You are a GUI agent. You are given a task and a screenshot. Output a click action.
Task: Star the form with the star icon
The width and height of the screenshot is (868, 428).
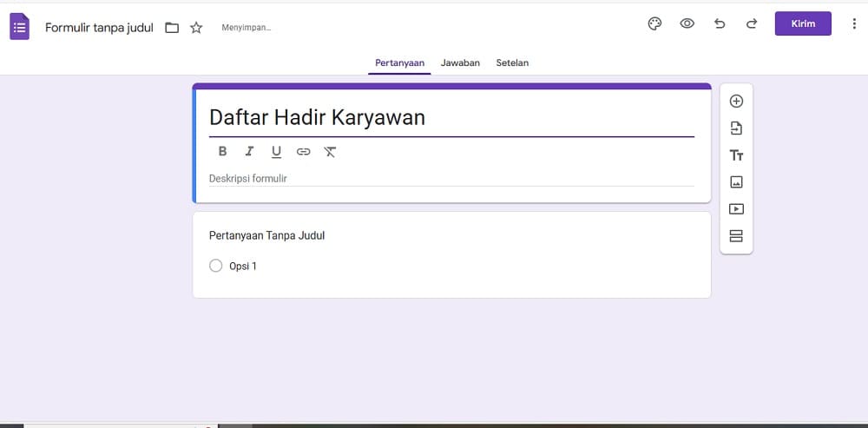[x=196, y=28]
